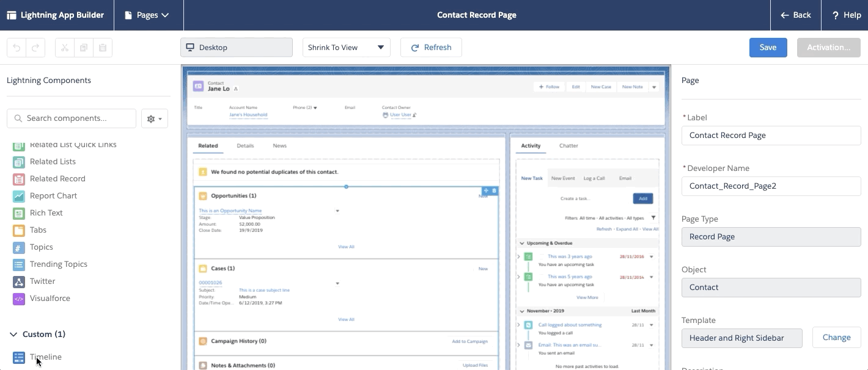The height and width of the screenshot is (370, 868).
Task: Click the Undo arrow icon
Action: coord(17,48)
